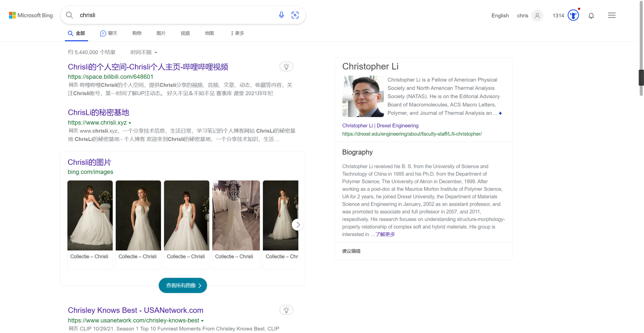Switch to the 购物 shopping tab
Image resolution: width=644 pixels, height=333 pixels.
(137, 33)
